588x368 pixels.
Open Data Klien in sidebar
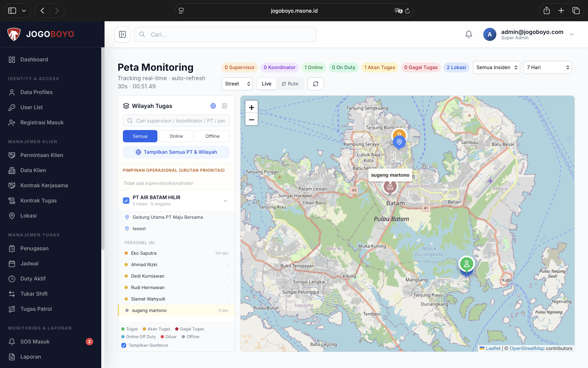pyautogui.click(x=51, y=170)
